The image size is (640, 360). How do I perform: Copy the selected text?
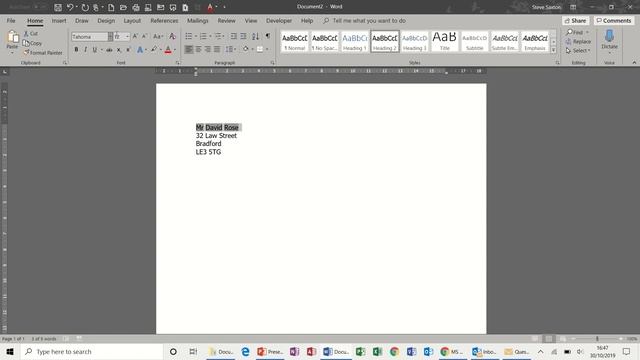(x=33, y=43)
